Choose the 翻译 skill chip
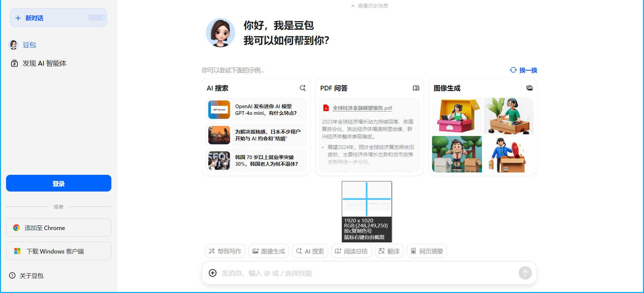This screenshot has width=644, height=293. [x=389, y=251]
